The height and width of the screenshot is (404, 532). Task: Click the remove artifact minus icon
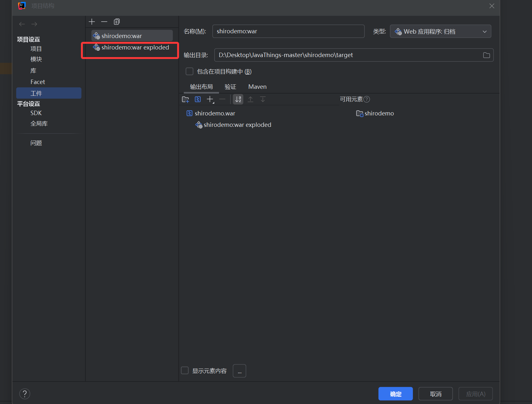(x=104, y=22)
